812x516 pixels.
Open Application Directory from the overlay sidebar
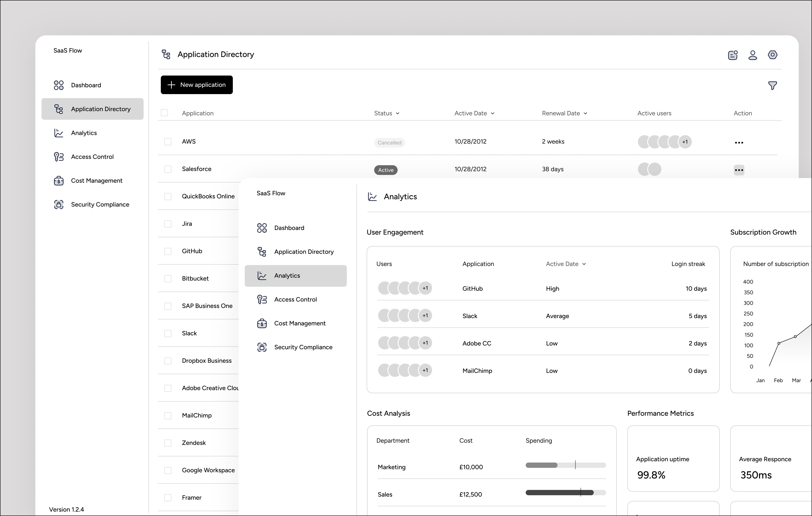pos(304,252)
